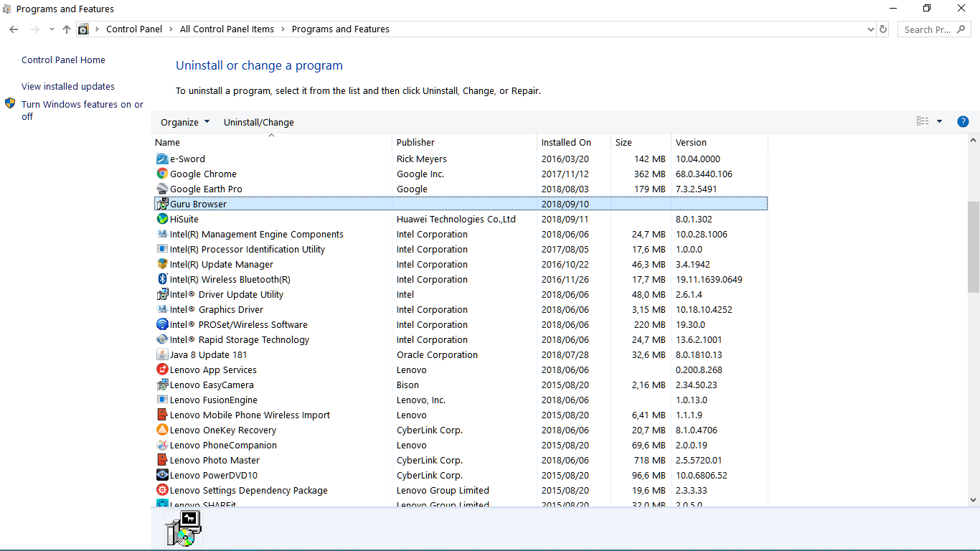Select the Google Chrome row name
Image resolution: width=980 pixels, height=551 pixels.
coord(203,174)
